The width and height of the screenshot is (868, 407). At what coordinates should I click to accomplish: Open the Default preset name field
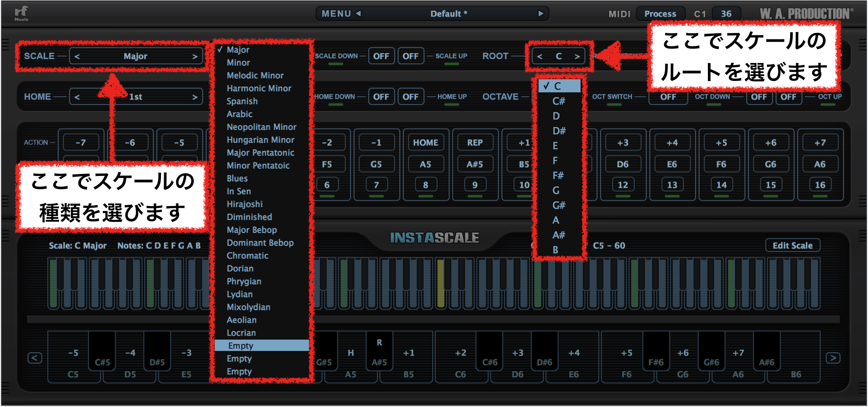point(449,14)
